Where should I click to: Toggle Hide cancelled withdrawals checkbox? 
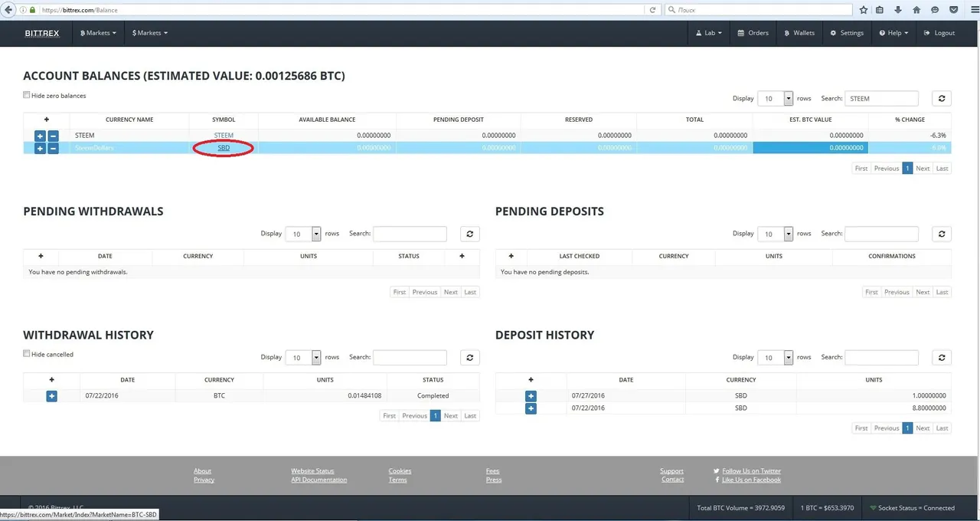[27, 354]
